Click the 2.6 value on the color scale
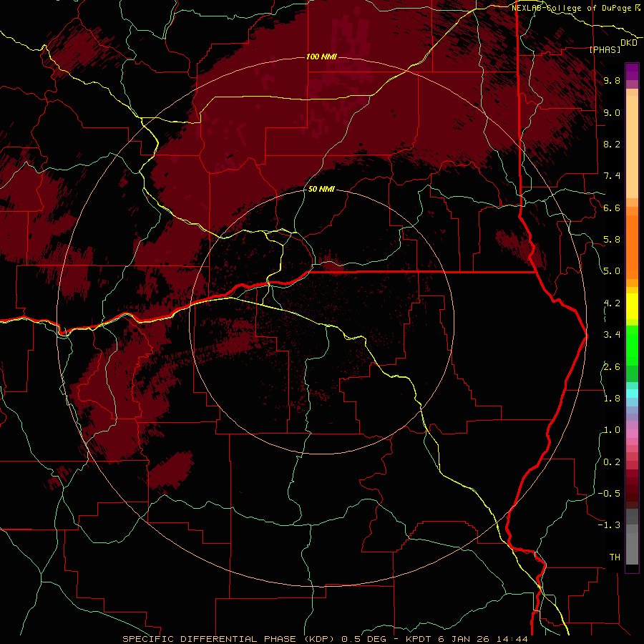644x644 pixels. 612,366
